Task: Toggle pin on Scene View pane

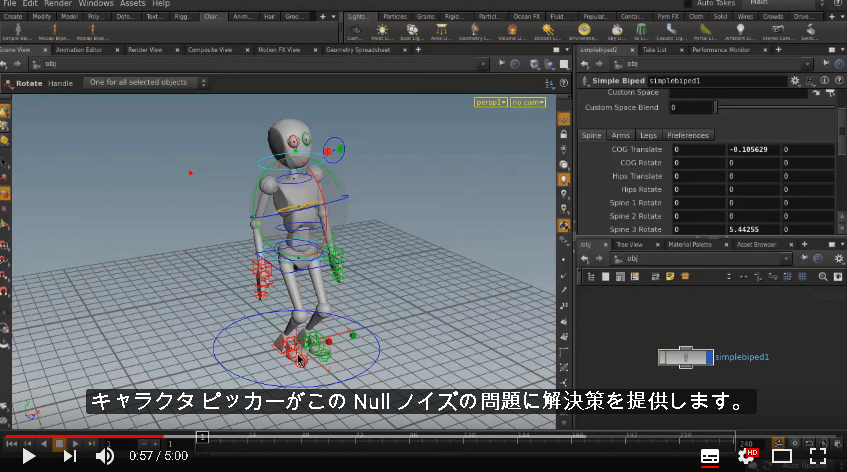Action: (501, 64)
